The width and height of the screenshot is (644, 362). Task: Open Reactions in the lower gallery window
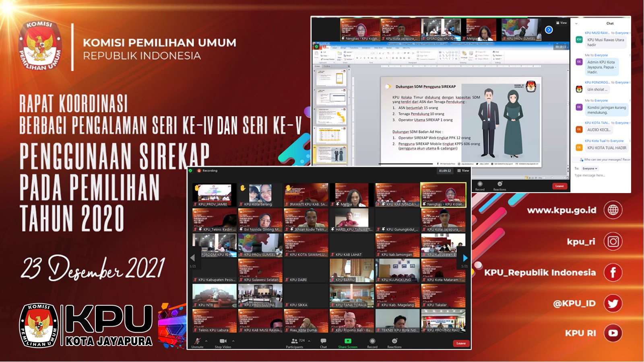[x=394, y=341]
